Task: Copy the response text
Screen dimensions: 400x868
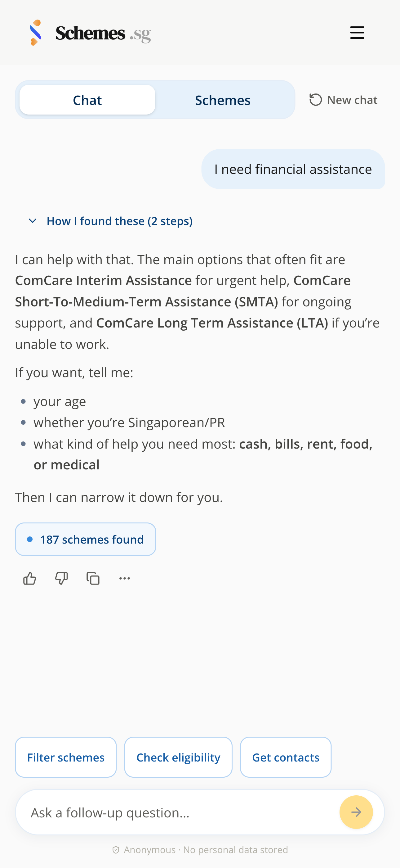Action: coord(93,578)
